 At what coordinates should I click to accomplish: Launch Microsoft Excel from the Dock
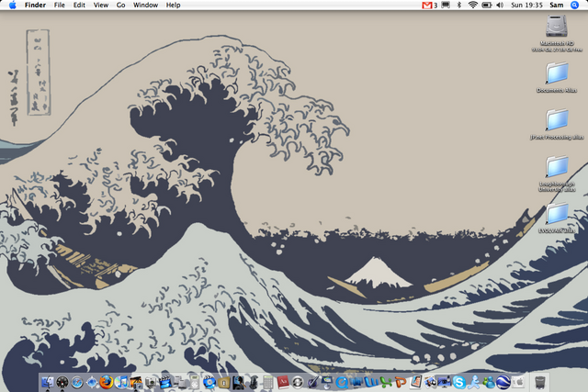(386, 382)
